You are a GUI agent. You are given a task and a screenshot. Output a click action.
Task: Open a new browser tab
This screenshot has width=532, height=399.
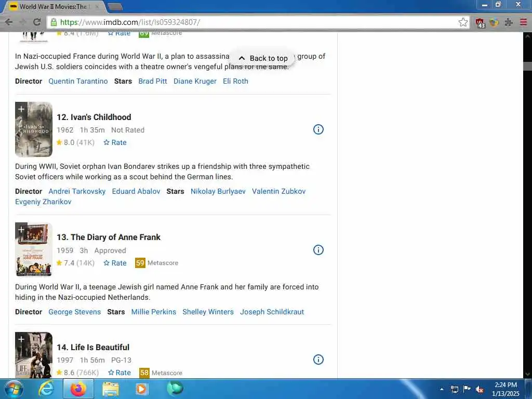pyautogui.click(x=115, y=7)
